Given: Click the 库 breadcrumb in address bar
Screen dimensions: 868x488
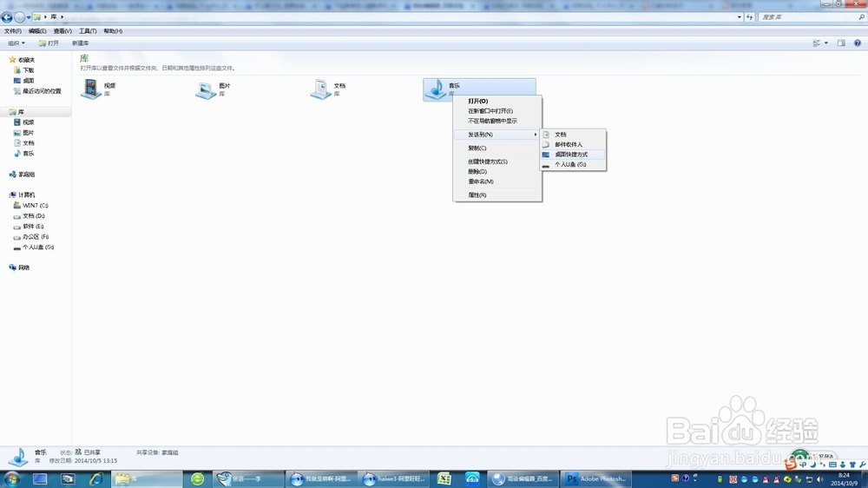Looking at the screenshot, I should click(x=54, y=17).
